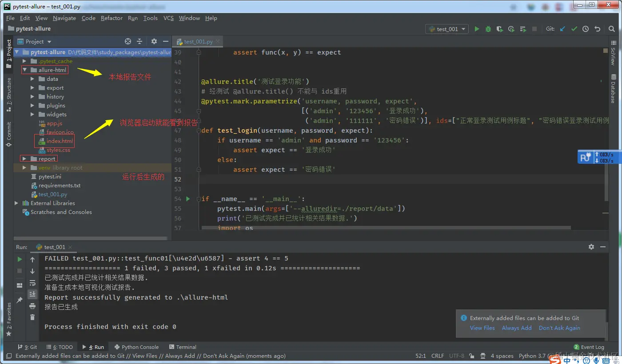Click the Locate file crosshair icon in Project panel
The image size is (622, 364).
point(128,41)
